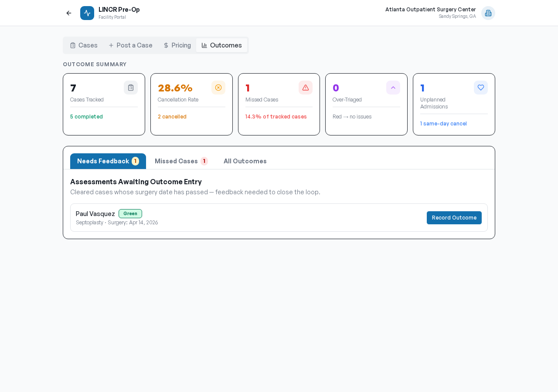The height and width of the screenshot is (392, 558).
Task: Click the LINCR Pre-Op pulse logo
Action: click(87, 13)
